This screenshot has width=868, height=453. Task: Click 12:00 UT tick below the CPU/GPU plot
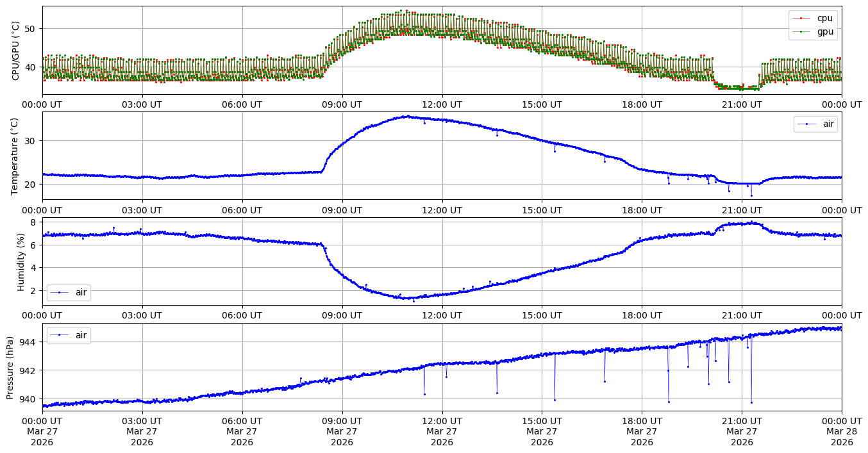click(x=442, y=104)
